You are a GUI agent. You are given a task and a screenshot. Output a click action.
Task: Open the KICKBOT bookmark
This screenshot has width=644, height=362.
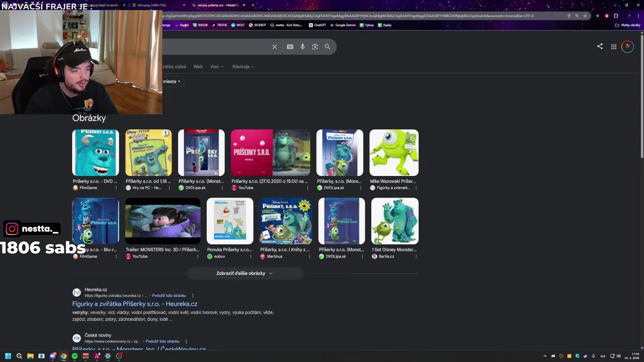(257, 25)
